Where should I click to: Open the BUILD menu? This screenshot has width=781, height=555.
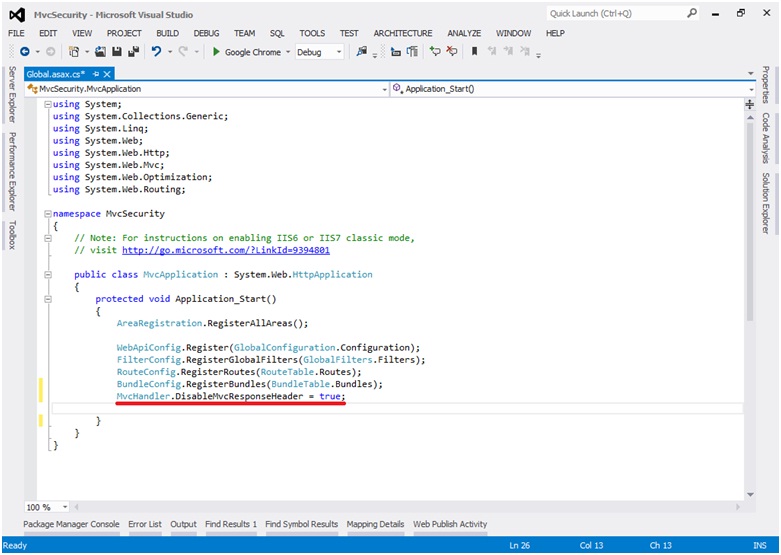pyautogui.click(x=167, y=33)
